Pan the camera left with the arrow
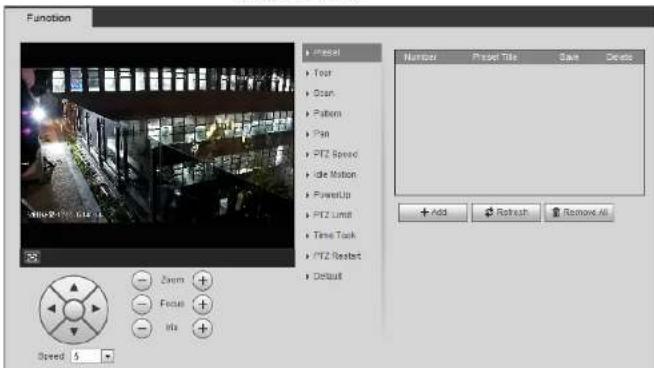This screenshot has width=654, height=368. [x=51, y=309]
